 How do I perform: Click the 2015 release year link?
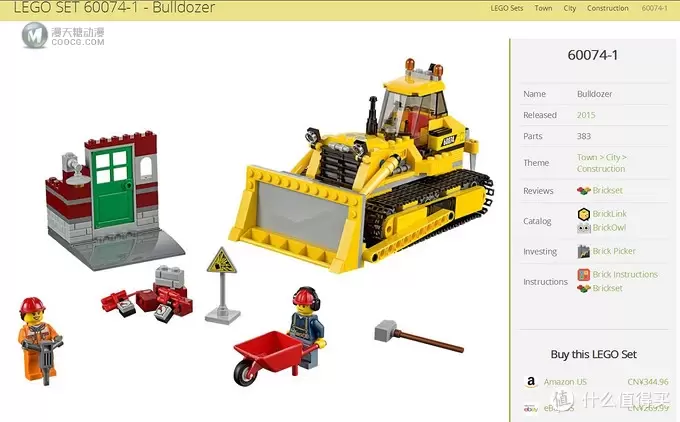tap(585, 115)
